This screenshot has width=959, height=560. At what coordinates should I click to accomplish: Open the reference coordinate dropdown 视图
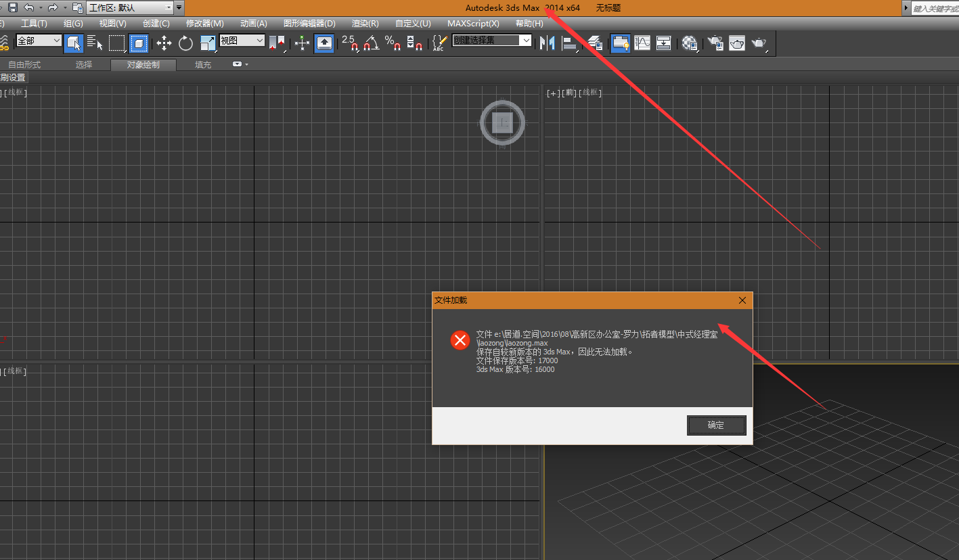click(242, 41)
